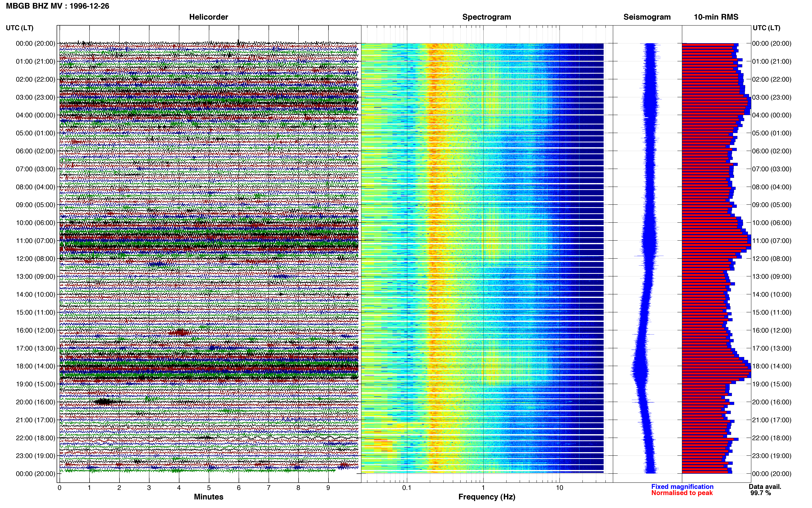
Task: Click the 5 tick on Minutes axis
Action: 209,487
